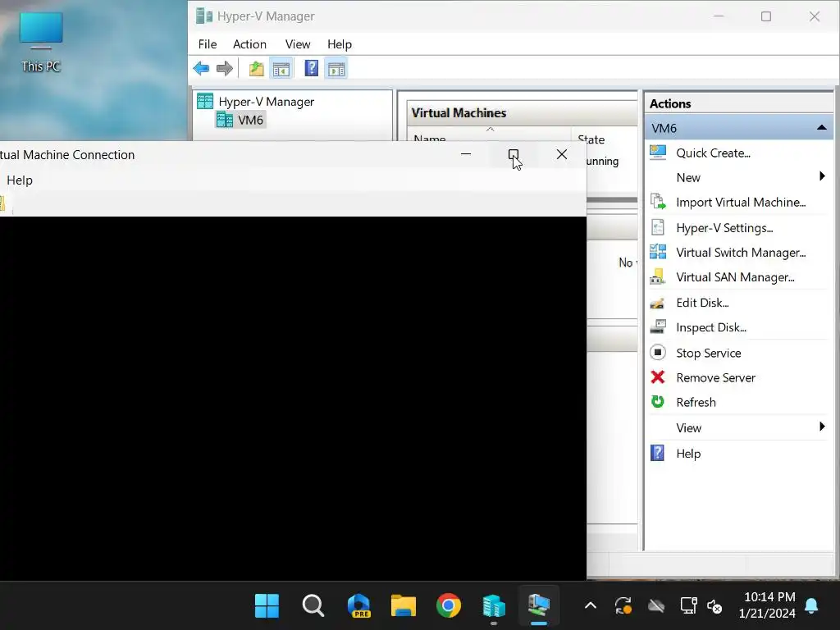Screen dimensions: 840x630
Task: Click the Hyper-V Settings icon
Action: click(658, 227)
